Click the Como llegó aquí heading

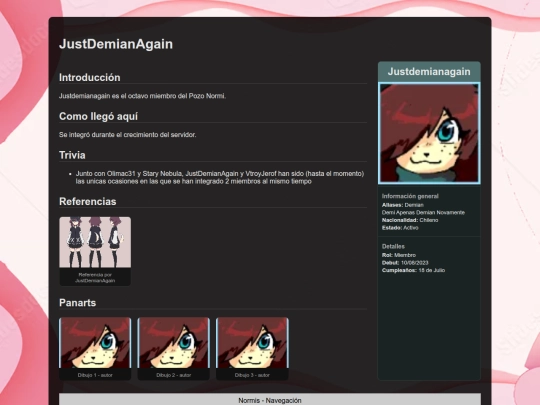98,116
